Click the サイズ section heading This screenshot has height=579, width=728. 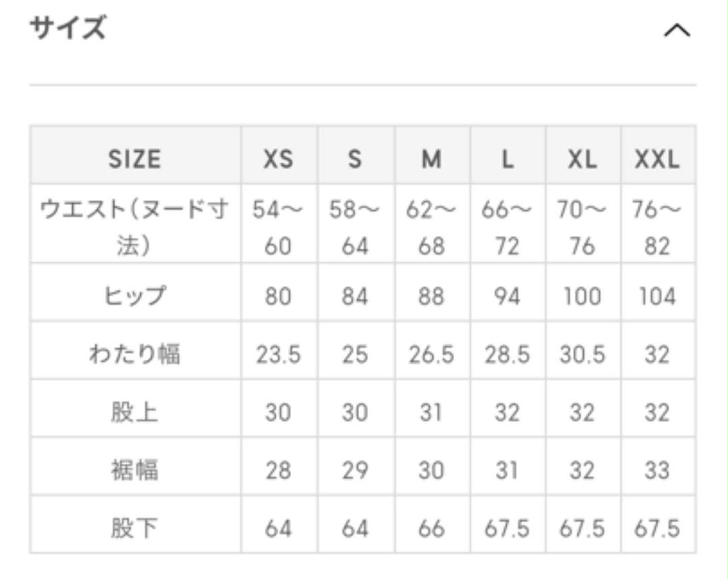[x=68, y=28]
